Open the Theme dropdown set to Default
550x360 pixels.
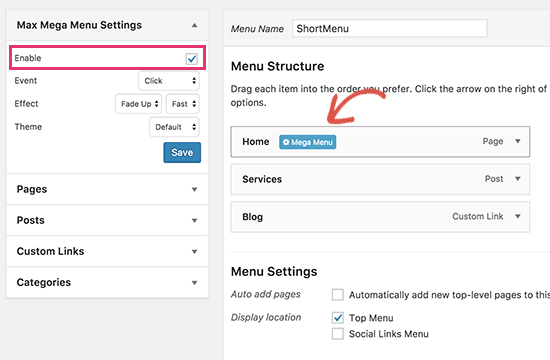pyautogui.click(x=174, y=127)
